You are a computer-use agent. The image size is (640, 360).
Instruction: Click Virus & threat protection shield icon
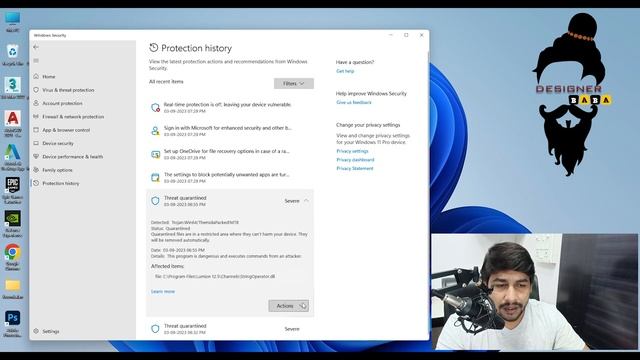click(36, 90)
